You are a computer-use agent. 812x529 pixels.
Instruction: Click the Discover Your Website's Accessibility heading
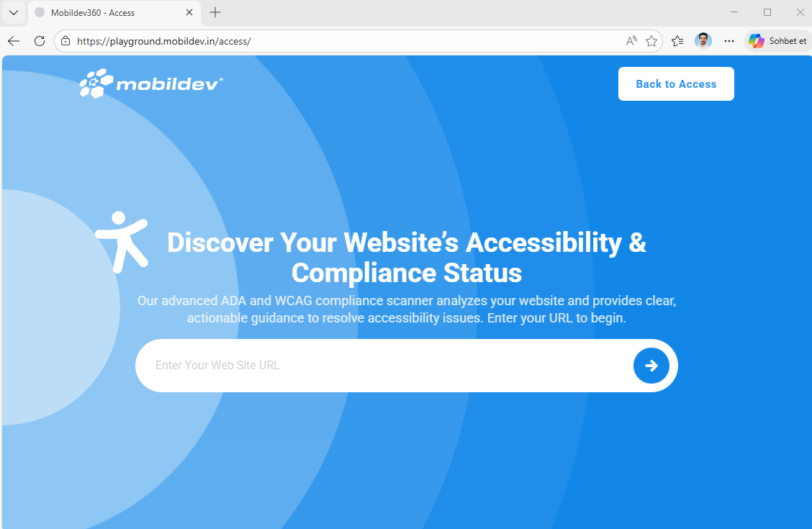click(407, 257)
